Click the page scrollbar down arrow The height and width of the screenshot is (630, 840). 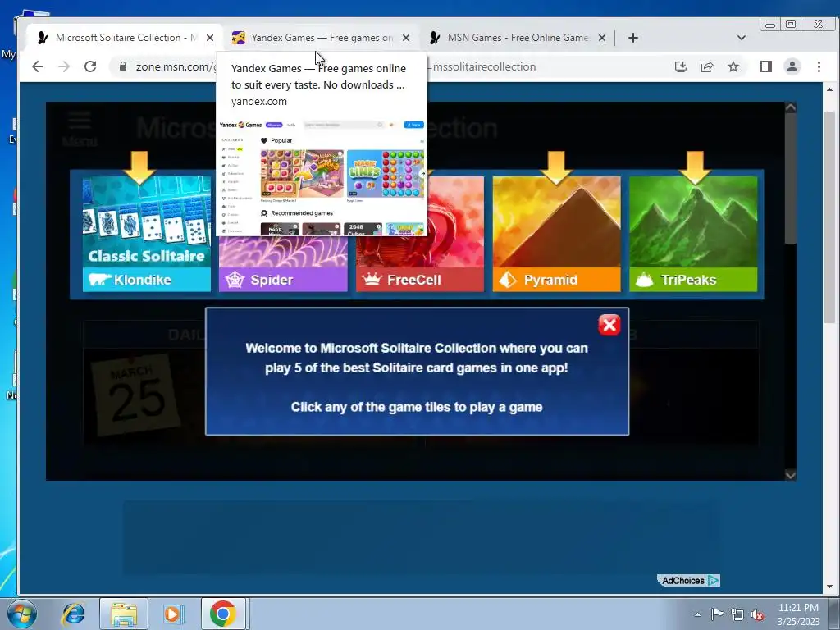click(x=830, y=586)
